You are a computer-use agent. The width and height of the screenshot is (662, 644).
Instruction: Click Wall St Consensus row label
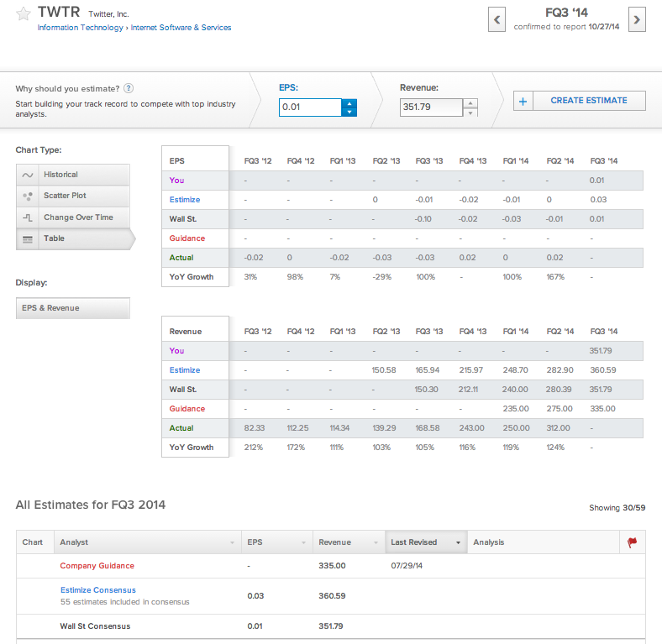coord(95,626)
